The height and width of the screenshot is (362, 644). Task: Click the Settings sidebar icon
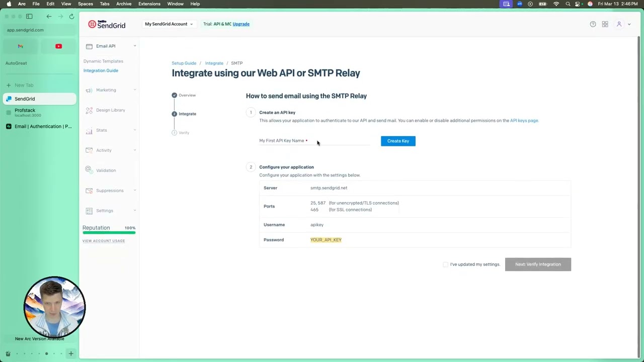89,211
